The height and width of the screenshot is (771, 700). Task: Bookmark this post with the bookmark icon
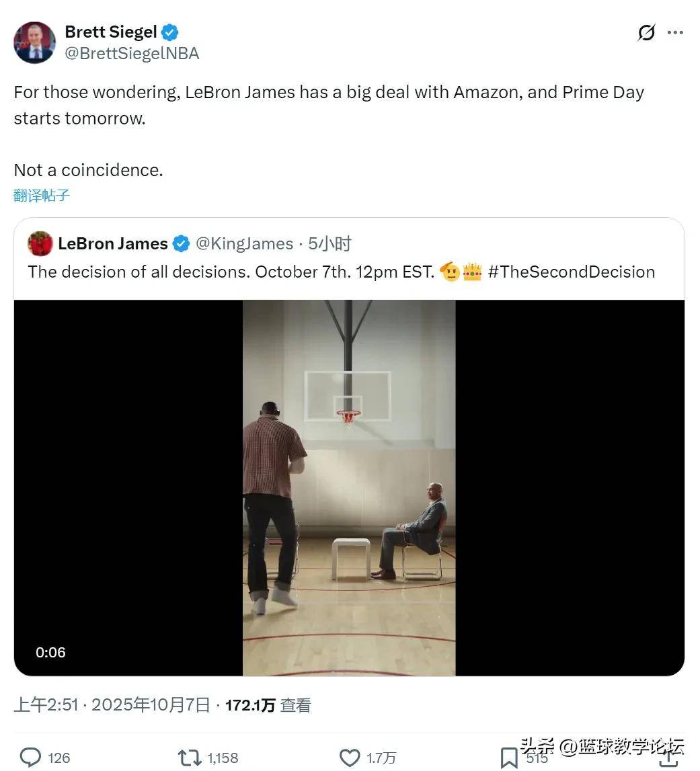pyautogui.click(x=509, y=758)
